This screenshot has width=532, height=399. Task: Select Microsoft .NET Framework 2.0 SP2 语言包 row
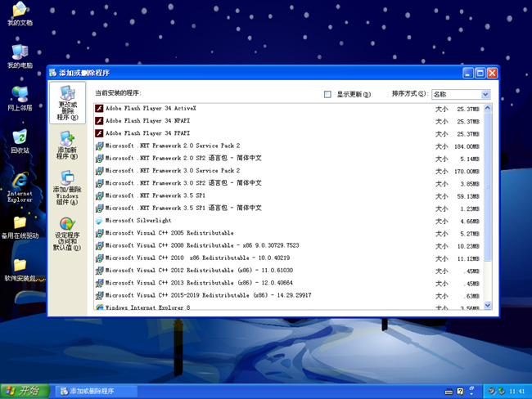point(289,159)
